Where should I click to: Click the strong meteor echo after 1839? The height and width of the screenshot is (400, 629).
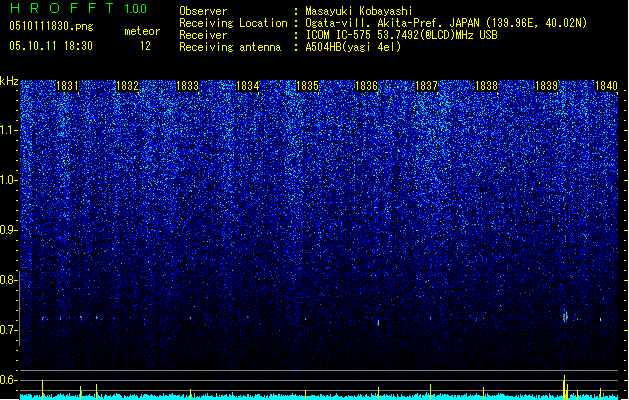(565, 316)
